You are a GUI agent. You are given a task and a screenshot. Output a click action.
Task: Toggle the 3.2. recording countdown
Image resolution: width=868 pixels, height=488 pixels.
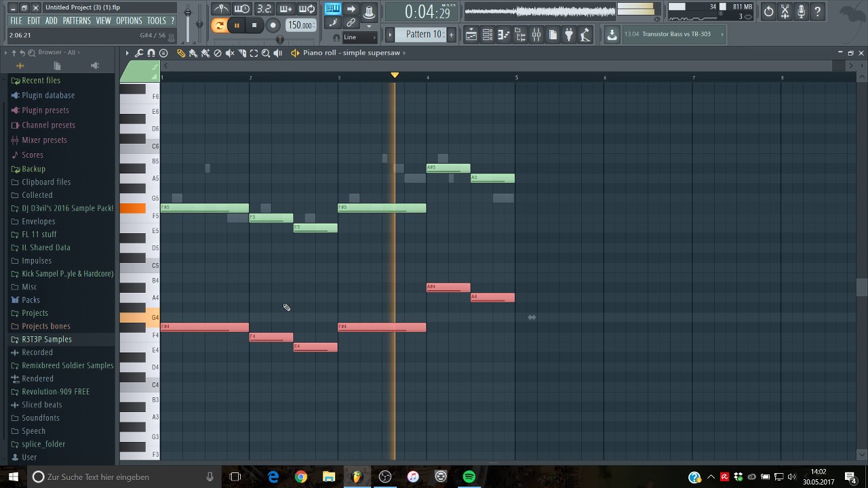pyautogui.click(x=264, y=9)
